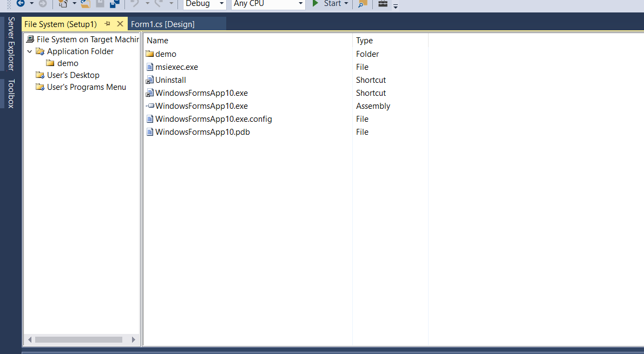This screenshot has width=644, height=354.
Task: Open the Server Explorer side tab
Action: click(x=11, y=43)
